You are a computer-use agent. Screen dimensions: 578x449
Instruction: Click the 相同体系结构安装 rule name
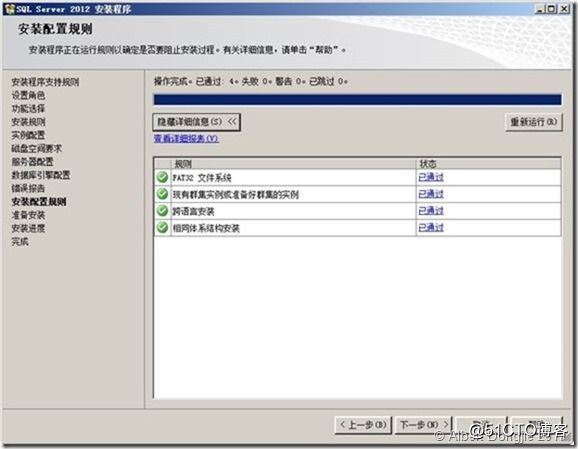click(x=206, y=228)
